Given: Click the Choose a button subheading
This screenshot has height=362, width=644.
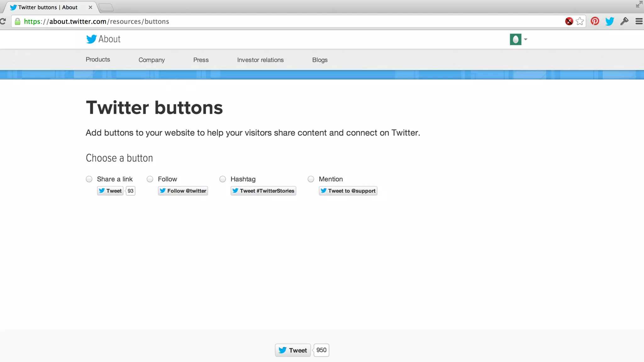Looking at the screenshot, I should point(119,158).
